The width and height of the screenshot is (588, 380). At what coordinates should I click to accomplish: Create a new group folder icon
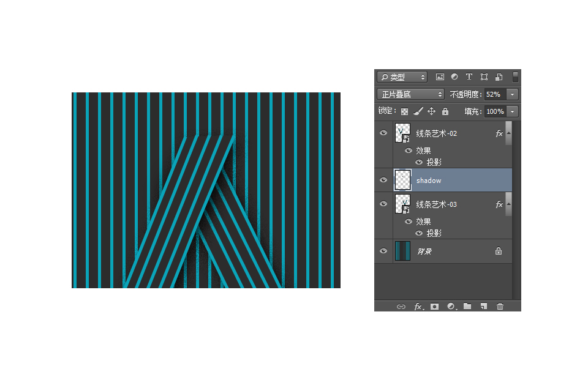pyautogui.click(x=467, y=306)
